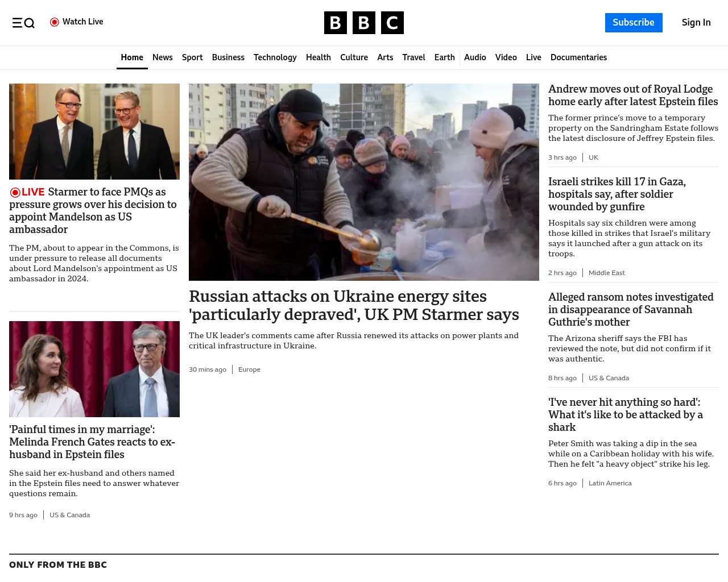Open Andrew moves out of Royal Lodge story
This screenshot has height=582, width=728.
tap(633, 95)
